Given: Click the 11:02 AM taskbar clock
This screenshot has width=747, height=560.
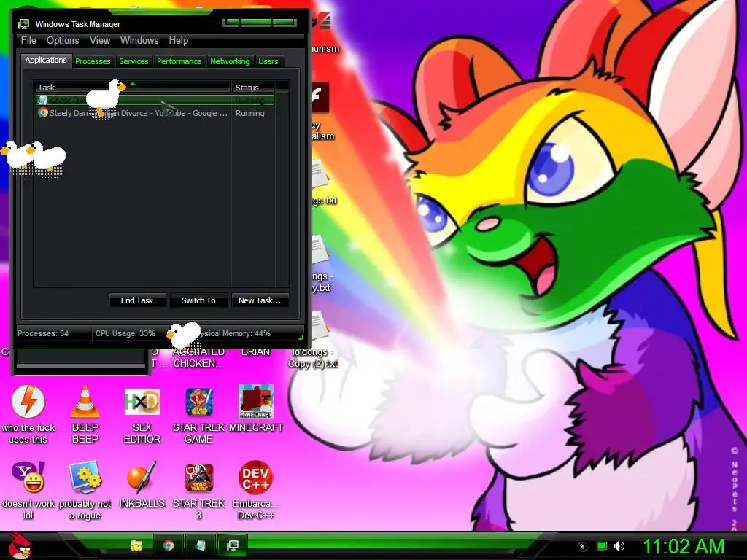Looking at the screenshot, I should pyautogui.click(x=684, y=546).
